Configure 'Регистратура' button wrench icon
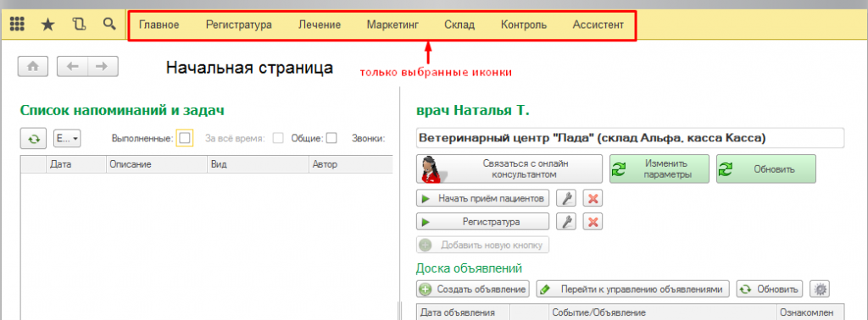 [565, 222]
